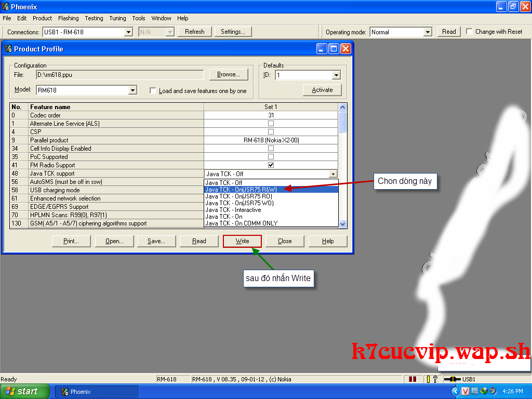Open the Flashing menu
Viewport: 532px width, 399px height.
click(x=68, y=18)
